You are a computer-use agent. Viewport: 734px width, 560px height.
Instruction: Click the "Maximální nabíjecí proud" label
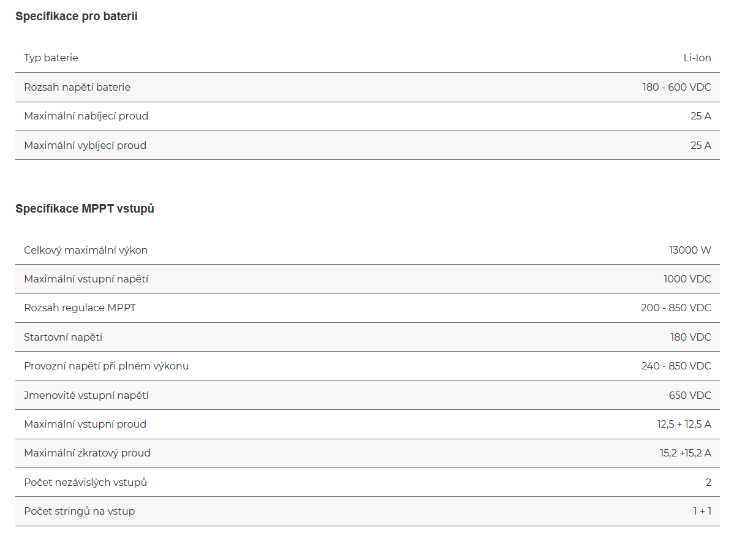click(x=86, y=116)
